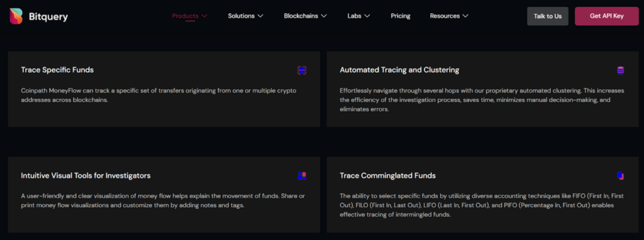The width and height of the screenshot is (644, 240).
Task: Click the Coinpath MoneyFlow description paragraph
Action: pos(158,95)
